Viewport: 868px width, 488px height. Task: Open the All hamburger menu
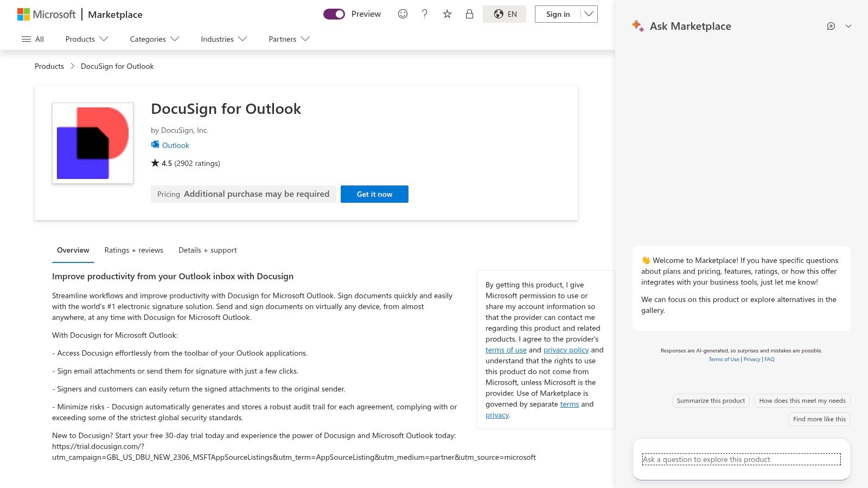click(33, 39)
